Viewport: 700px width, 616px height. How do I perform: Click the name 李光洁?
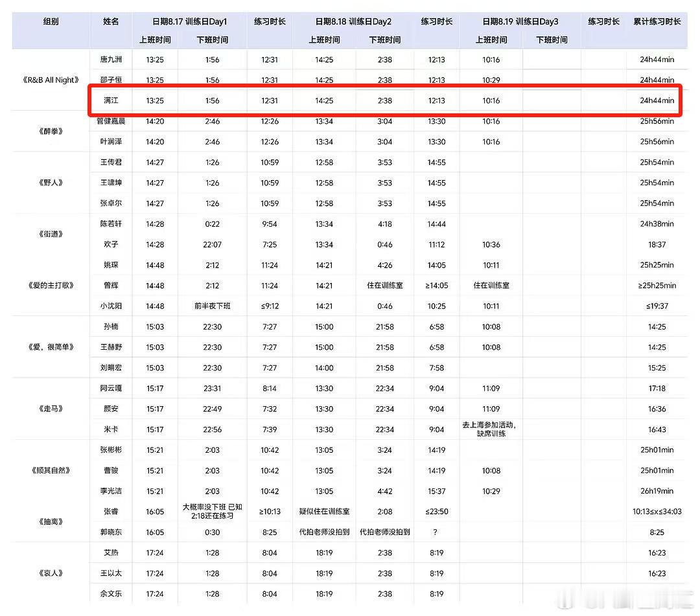point(111,490)
